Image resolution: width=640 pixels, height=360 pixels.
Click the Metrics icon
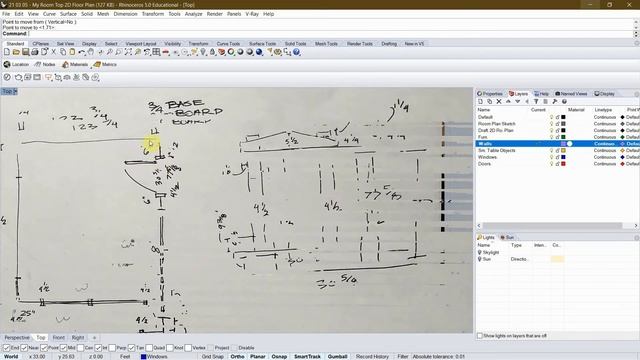click(x=105, y=64)
